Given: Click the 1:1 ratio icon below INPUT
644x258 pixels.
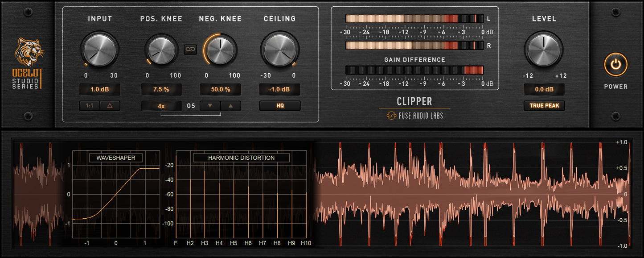Looking at the screenshot, I should [89, 105].
